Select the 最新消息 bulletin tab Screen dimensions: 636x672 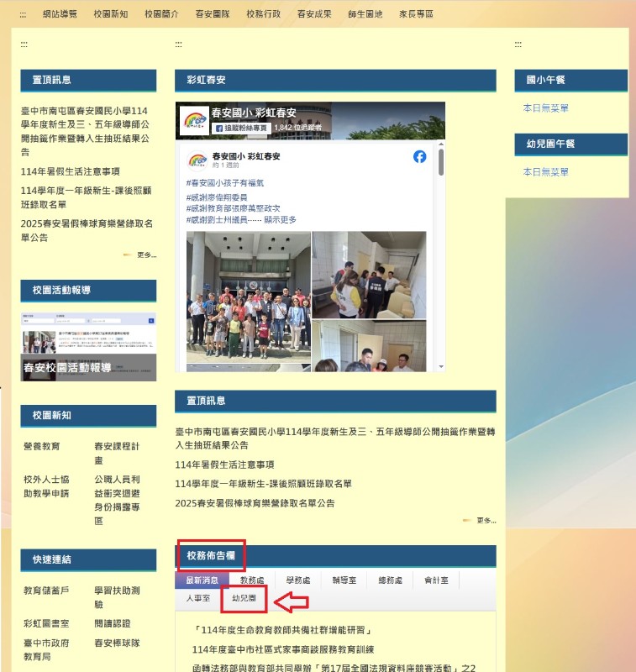(202, 580)
